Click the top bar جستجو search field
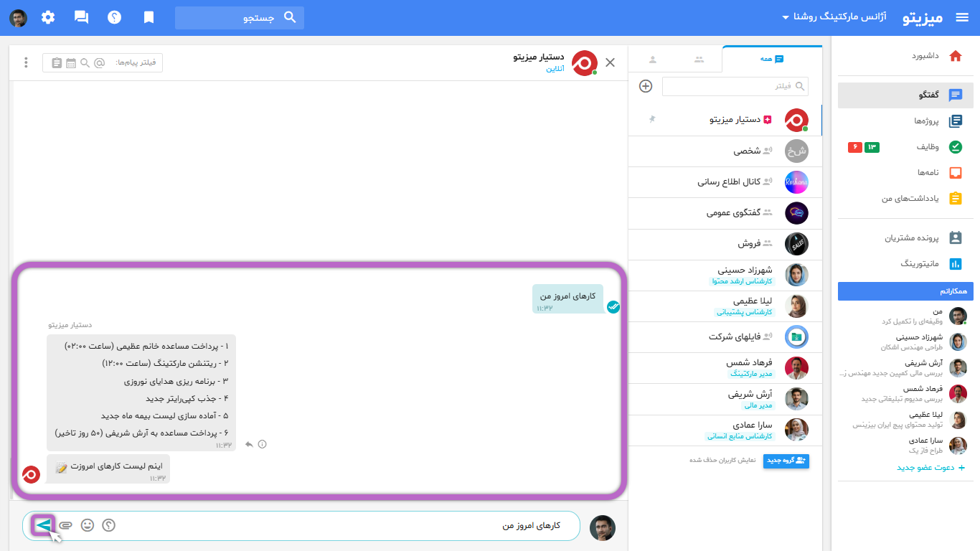Screen dimensions: 980x551 tap(240, 18)
